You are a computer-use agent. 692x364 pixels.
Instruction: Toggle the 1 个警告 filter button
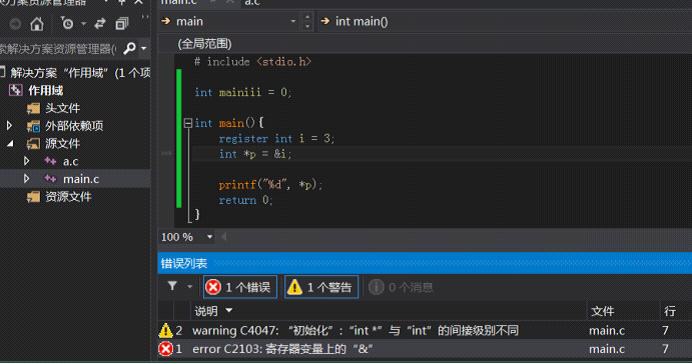pos(321,287)
